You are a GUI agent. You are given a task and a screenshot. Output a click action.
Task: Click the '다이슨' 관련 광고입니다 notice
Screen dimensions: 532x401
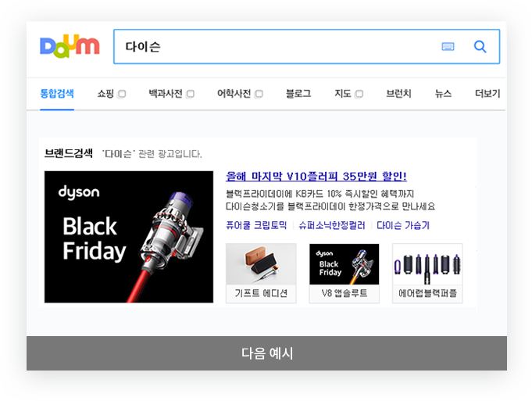tap(152, 154)
